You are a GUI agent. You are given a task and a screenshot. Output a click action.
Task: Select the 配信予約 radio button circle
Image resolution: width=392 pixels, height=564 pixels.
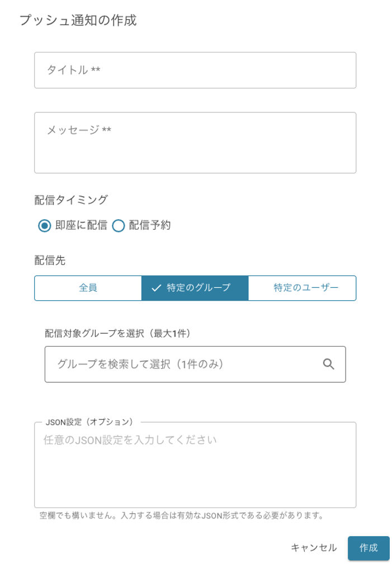[x=118, y=226]
